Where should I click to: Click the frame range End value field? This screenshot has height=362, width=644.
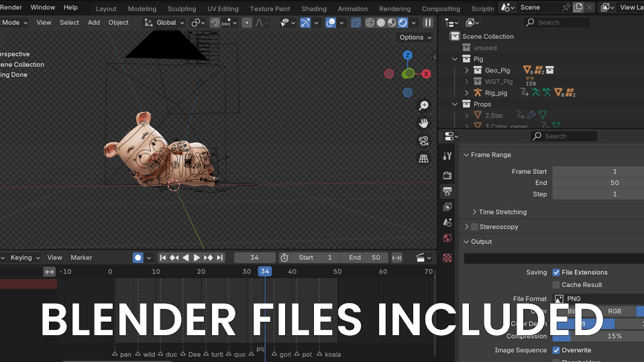[598, 182]
